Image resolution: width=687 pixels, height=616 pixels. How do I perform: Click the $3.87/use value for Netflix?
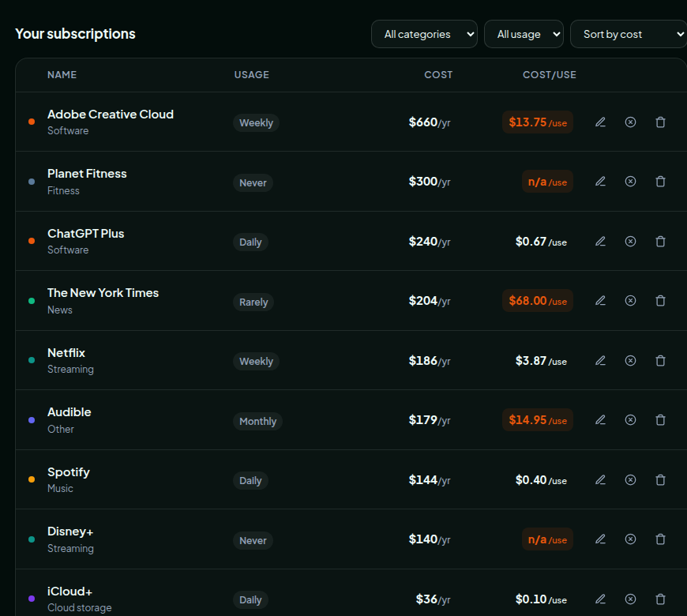click(x=541, y=361)
